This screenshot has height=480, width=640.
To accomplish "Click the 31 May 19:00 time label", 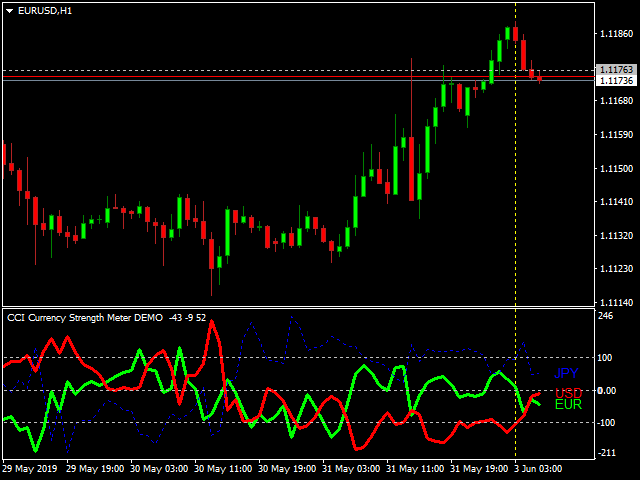I will click(479, 469).
